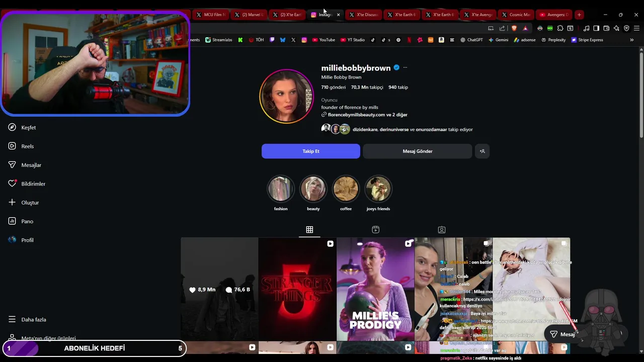Image resolution: width=644 pixels, height=362 pixels.
Task: Click Oluştur to create a post
Action: pos(24,203)
